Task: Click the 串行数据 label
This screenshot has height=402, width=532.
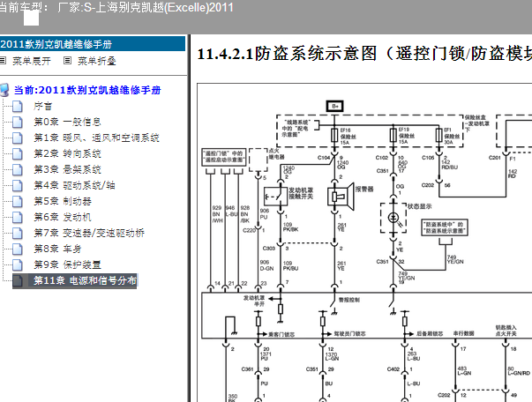Action: (463, 333)
